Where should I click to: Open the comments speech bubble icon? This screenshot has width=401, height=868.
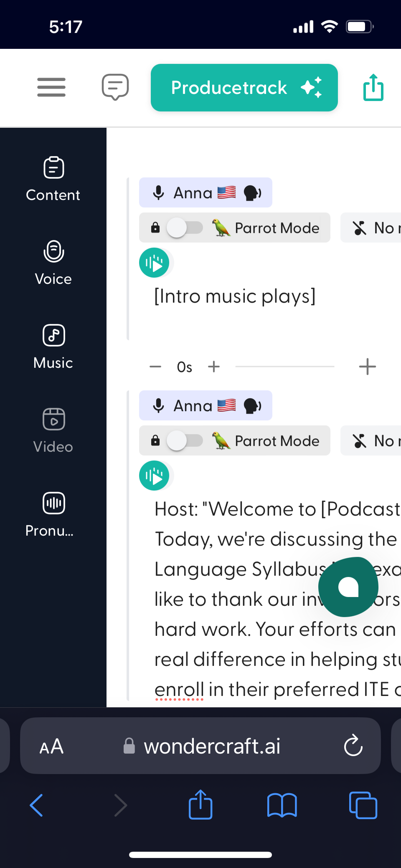(115, 87)
